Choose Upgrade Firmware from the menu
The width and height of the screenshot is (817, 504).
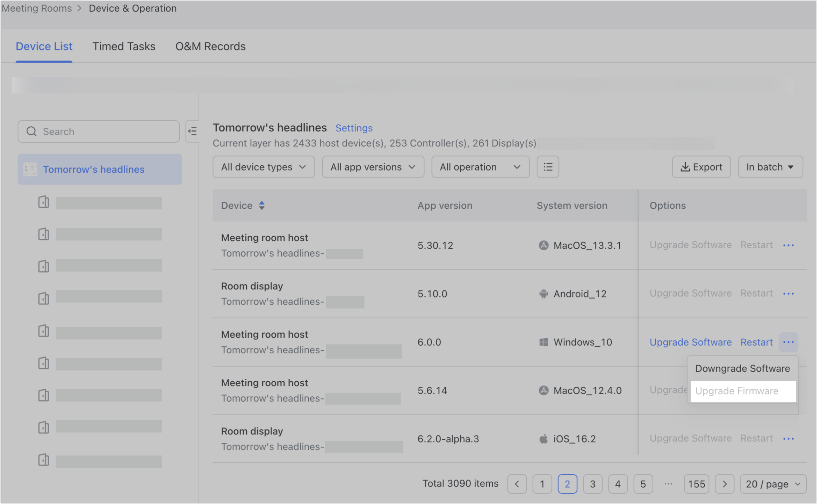(743, 391)
